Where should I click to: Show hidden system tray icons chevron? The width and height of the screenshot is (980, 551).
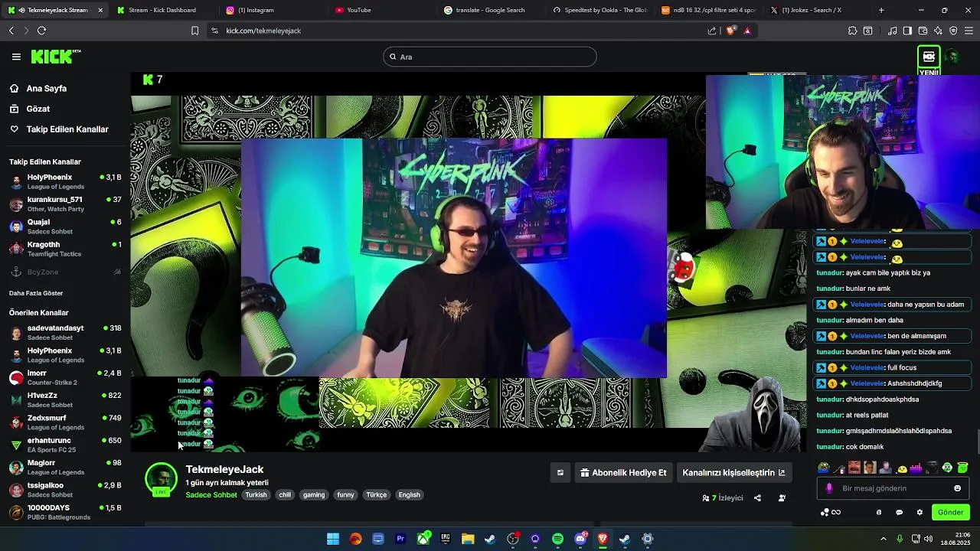(883, 539)
